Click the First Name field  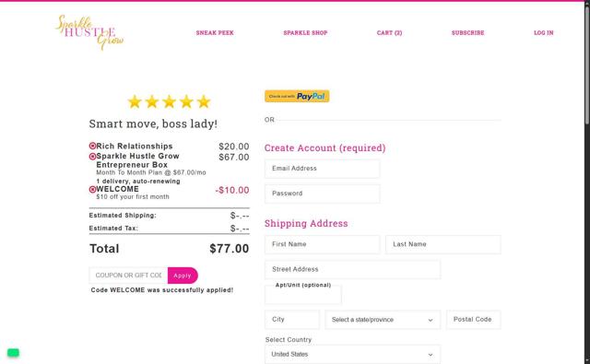322,244
